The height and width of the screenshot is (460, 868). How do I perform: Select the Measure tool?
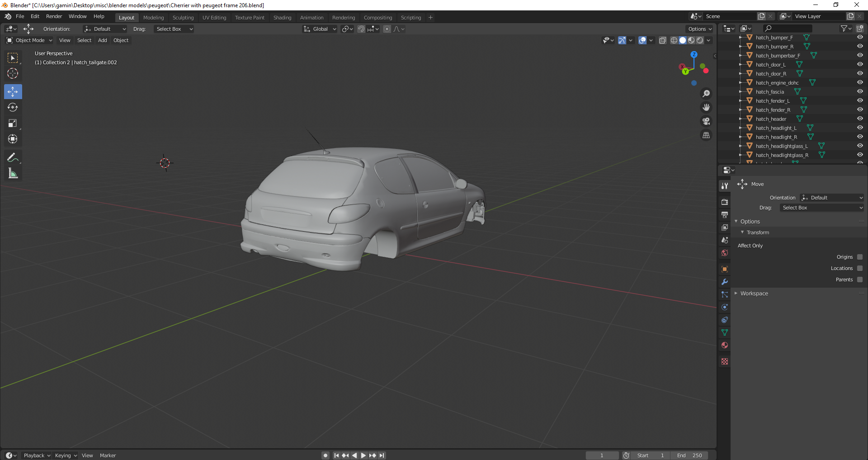(13, 173)
